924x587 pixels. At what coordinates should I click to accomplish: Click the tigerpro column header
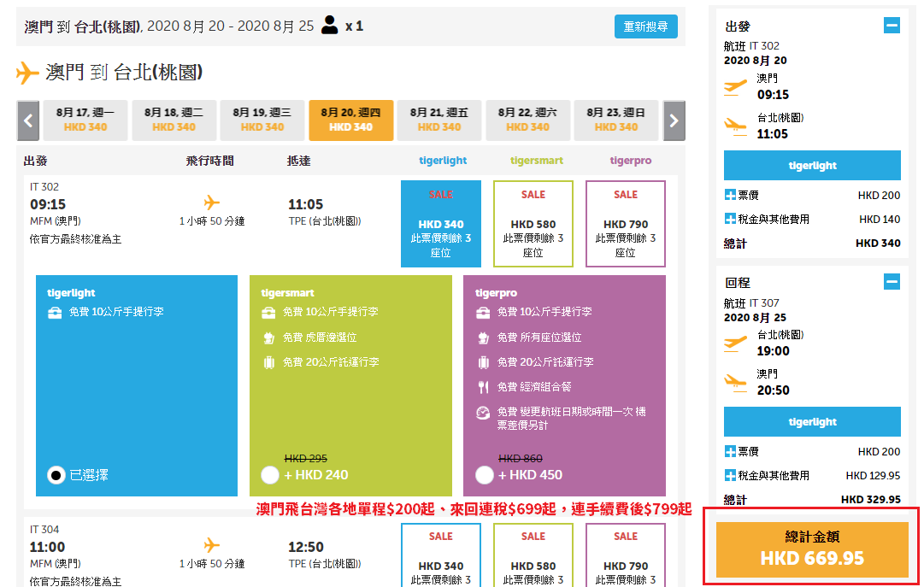click(x=631, y=161)
